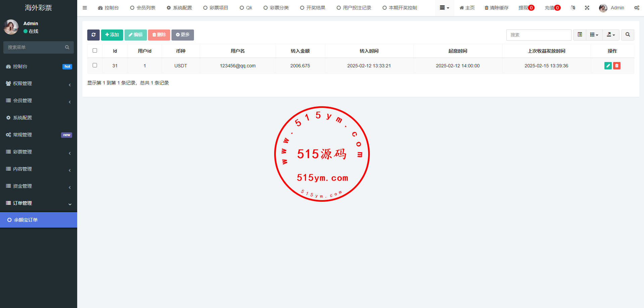This screenshot has width=644, height=308.
Task: Click the red delete icon in row 31
Action: 616,66
